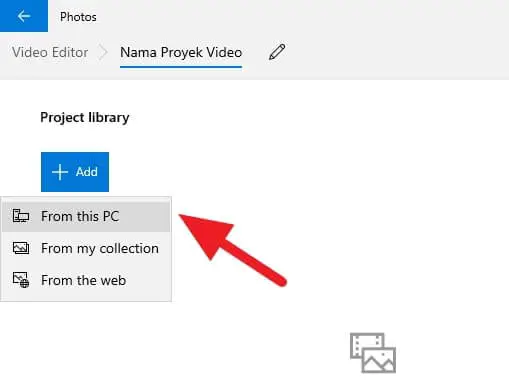Click the red arrow annotation

point(232,250)
